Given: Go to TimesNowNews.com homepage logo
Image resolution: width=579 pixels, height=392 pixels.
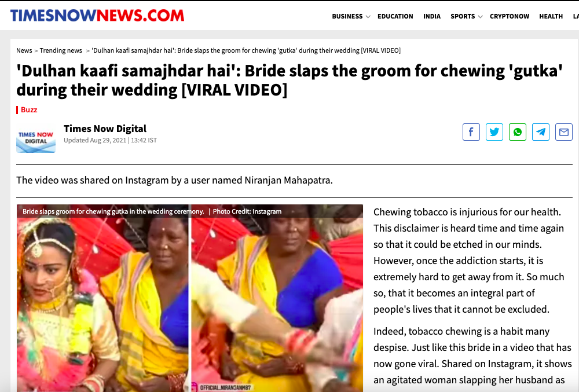Looking at the screenshot, I should pyautogui.click(x=97, y=16).
